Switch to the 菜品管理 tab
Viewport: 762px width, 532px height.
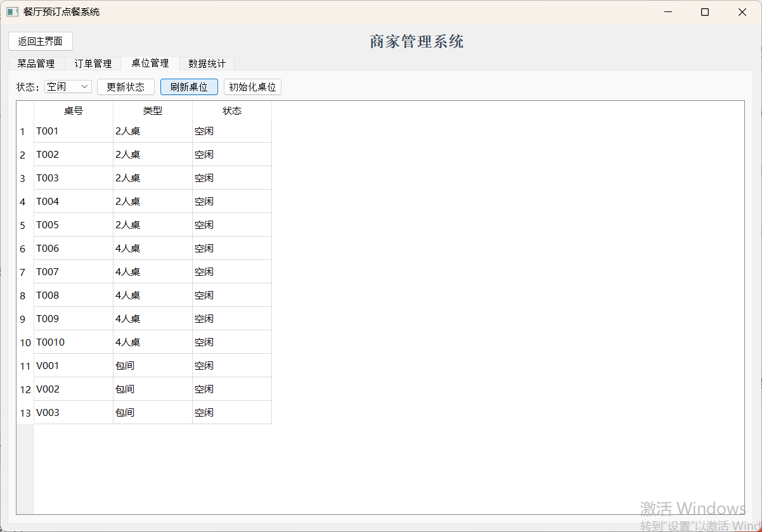pos(36,63)
